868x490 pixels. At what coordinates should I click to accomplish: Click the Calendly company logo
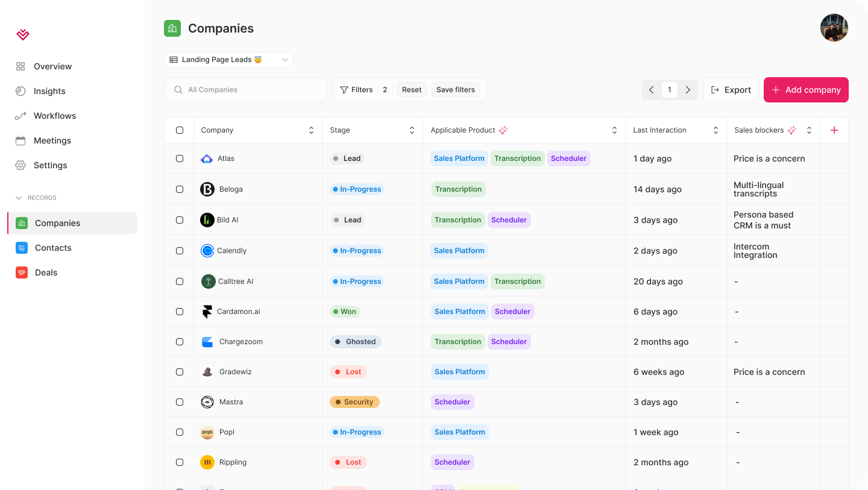click(207, 251)
